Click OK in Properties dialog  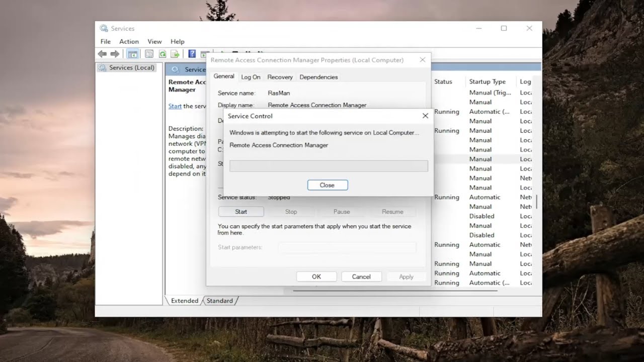click(316, 277)
